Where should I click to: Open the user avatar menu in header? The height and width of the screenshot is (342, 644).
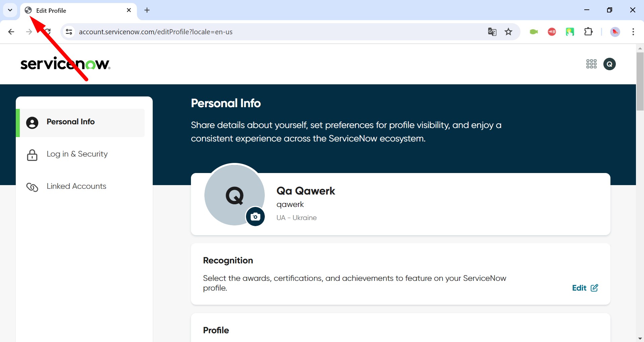[609, 64]
